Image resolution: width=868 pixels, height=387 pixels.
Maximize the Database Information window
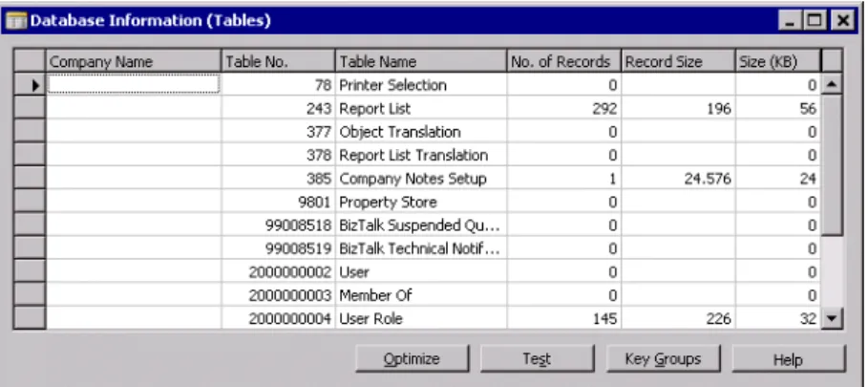pyautogui.click(x=815, y=21)
